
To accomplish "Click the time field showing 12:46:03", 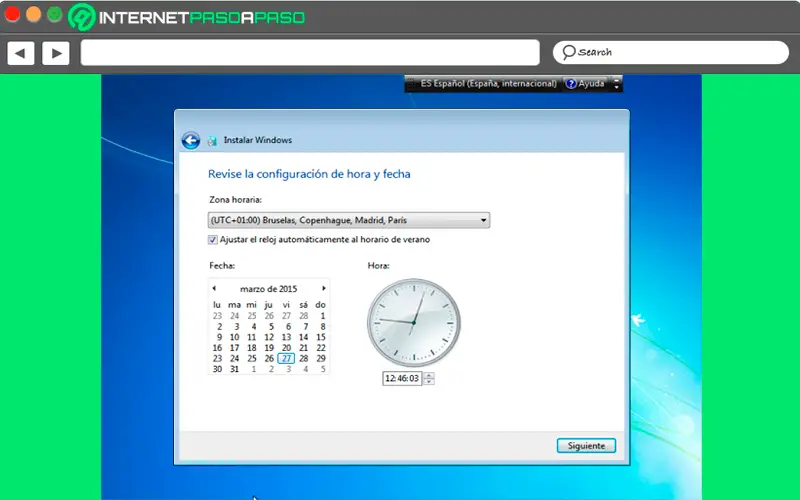I will pyautogui.click(x=402, y=379).
